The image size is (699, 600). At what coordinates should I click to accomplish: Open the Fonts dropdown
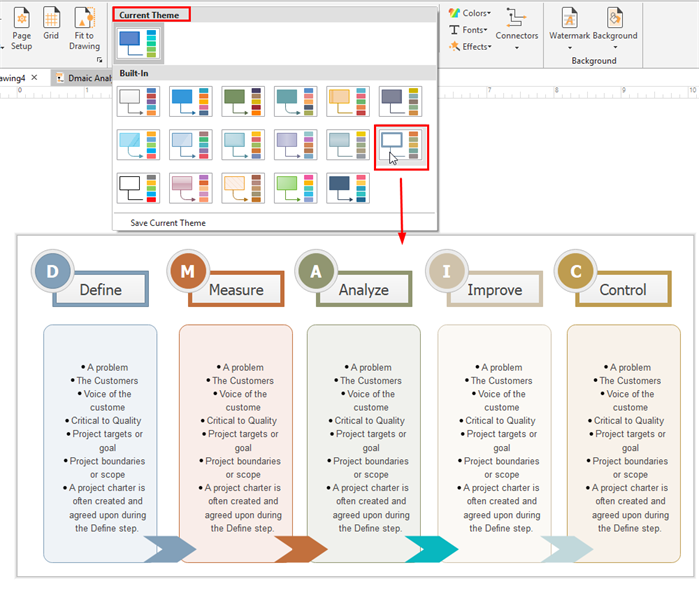468,30
